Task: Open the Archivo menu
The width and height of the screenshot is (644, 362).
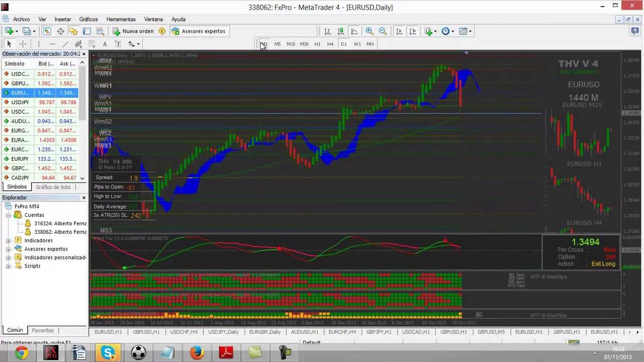Action: click(x=21, y=19)
